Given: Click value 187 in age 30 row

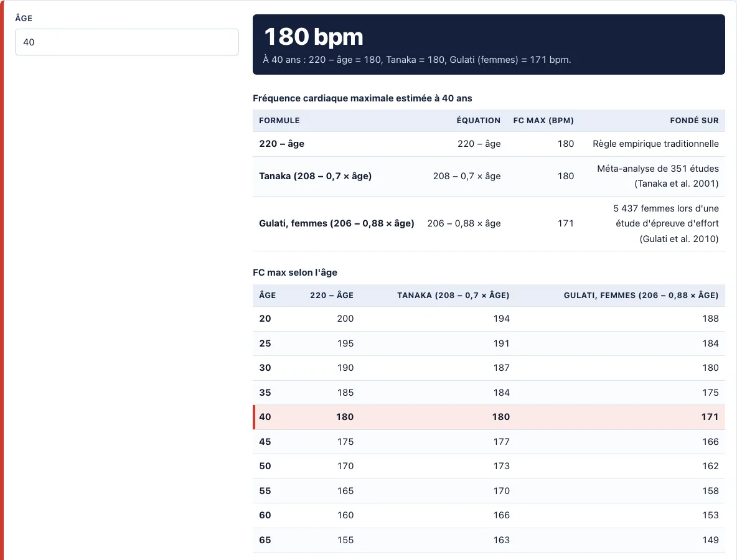Looking at the screenshot, I should click(x=501, y=368).
